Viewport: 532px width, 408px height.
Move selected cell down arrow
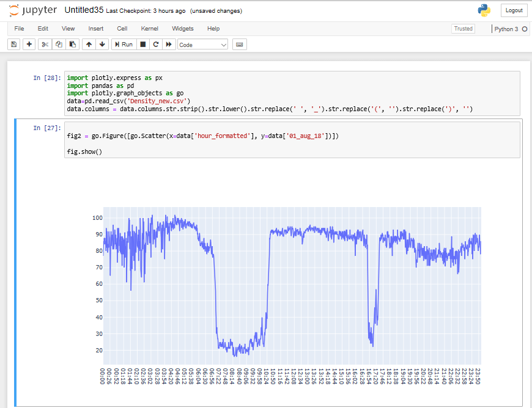point(102,45)
